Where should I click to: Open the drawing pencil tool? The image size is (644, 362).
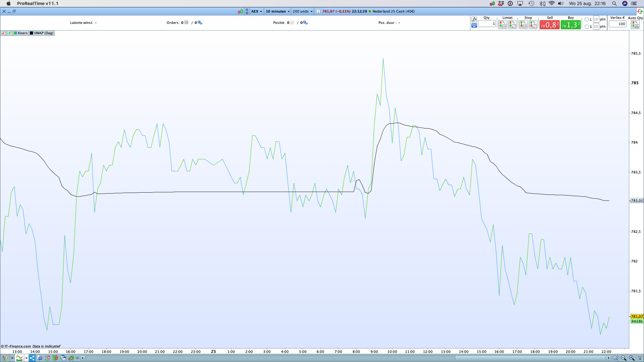coord(5,358)
